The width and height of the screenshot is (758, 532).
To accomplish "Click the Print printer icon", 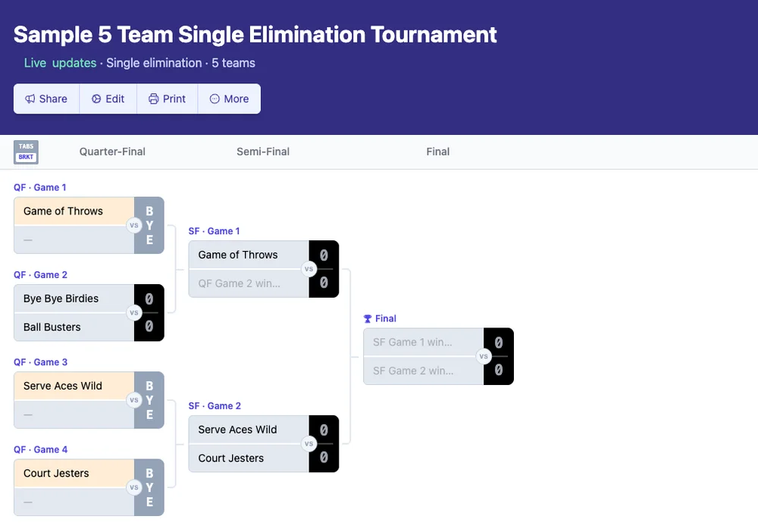I will pyautogui.click(x=154, y=99).
